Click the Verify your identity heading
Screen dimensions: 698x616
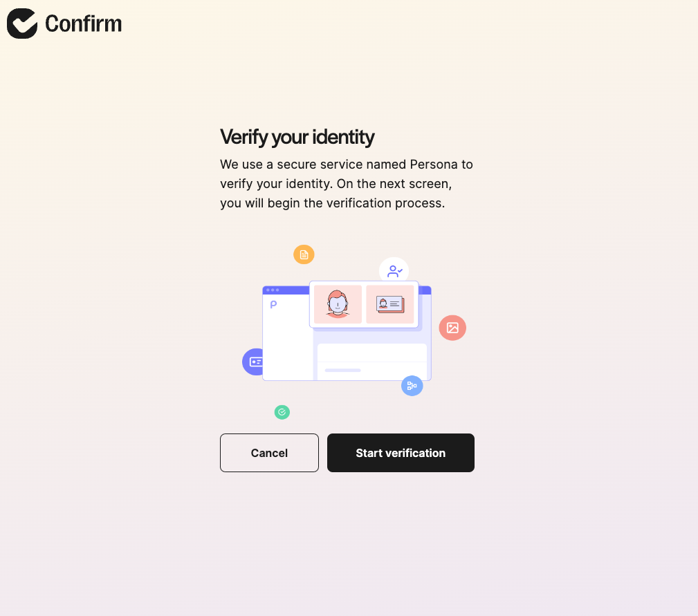click(x=297, y=137)
